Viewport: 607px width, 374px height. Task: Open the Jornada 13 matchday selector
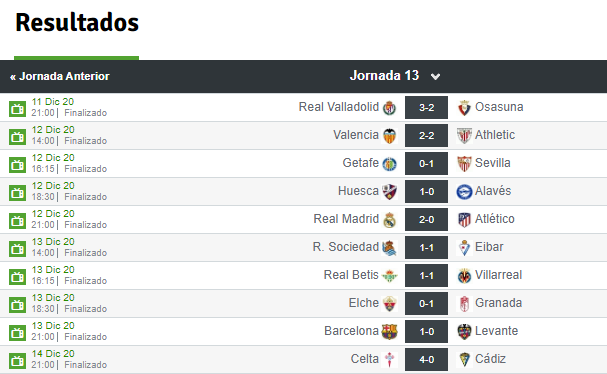pos(395,75)
